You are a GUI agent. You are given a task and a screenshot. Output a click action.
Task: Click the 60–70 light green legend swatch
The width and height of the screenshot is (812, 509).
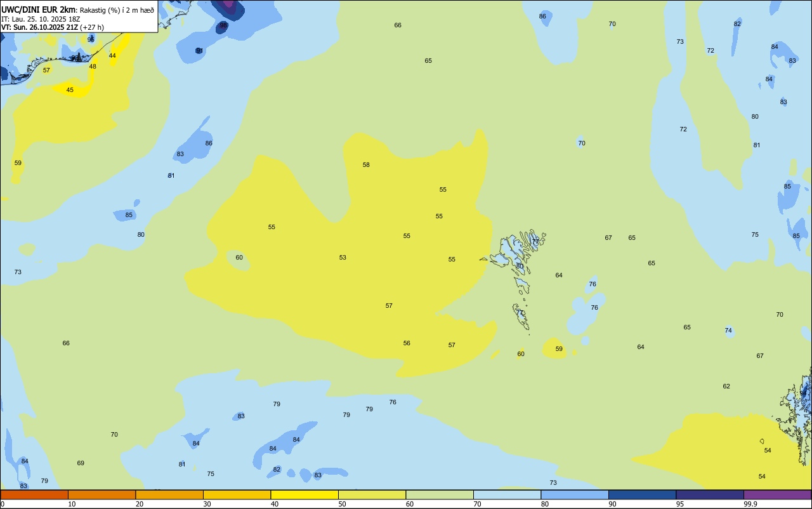[440, 494]
